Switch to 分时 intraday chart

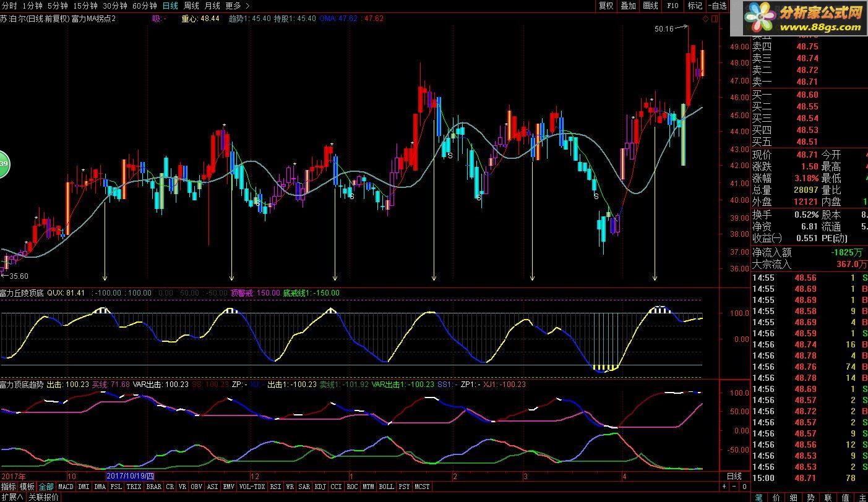[x=9, y=6]
